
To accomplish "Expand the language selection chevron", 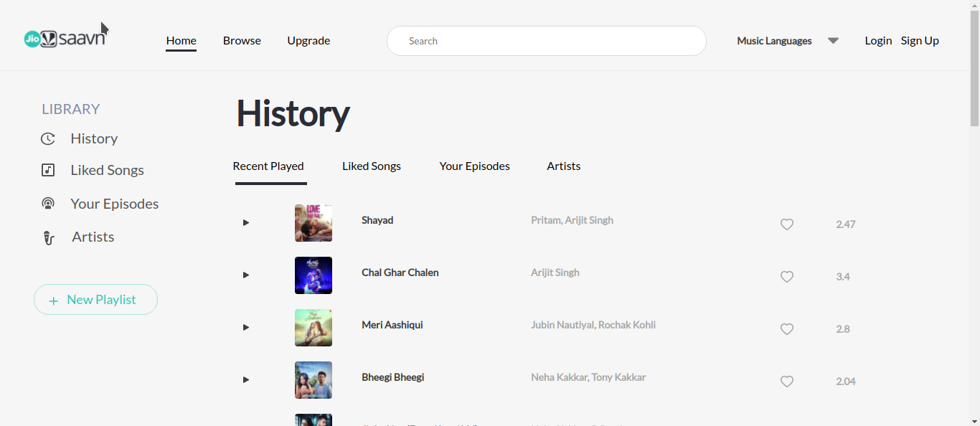I will [833, 40].
